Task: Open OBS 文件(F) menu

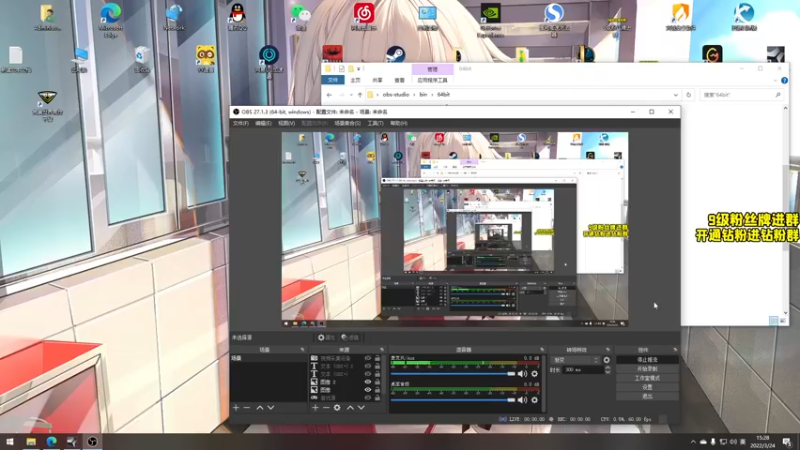Action: (x=241, y=123)
